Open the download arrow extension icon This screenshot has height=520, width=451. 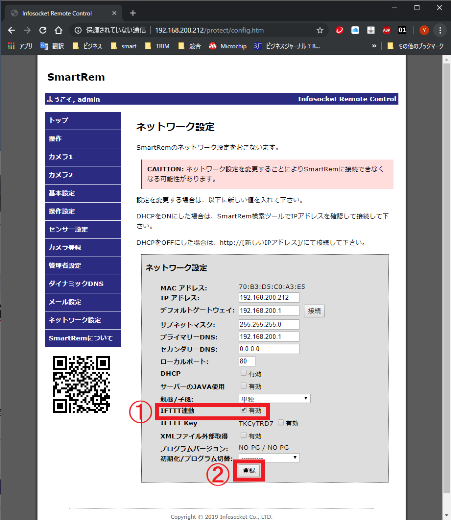(371, 30)
